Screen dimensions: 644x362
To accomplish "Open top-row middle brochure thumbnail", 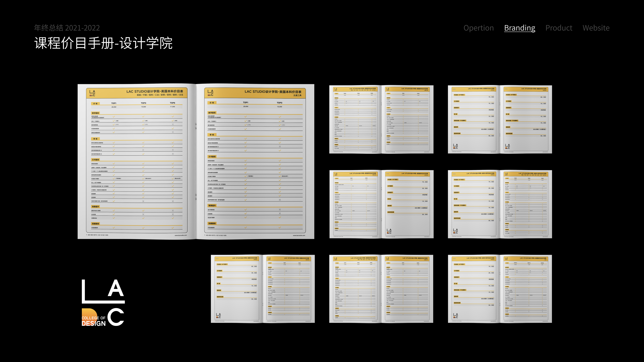I will click(381, 119).
